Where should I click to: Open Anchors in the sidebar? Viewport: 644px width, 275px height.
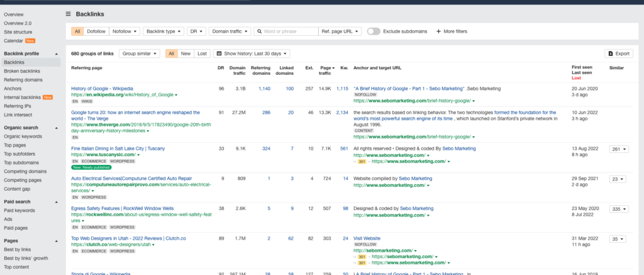pyautogui.click(x=13, y=88)
